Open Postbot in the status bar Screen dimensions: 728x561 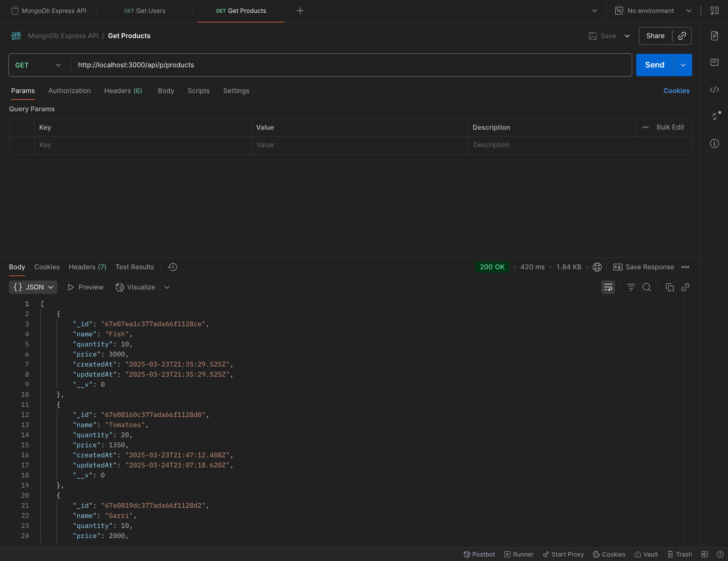479,554
